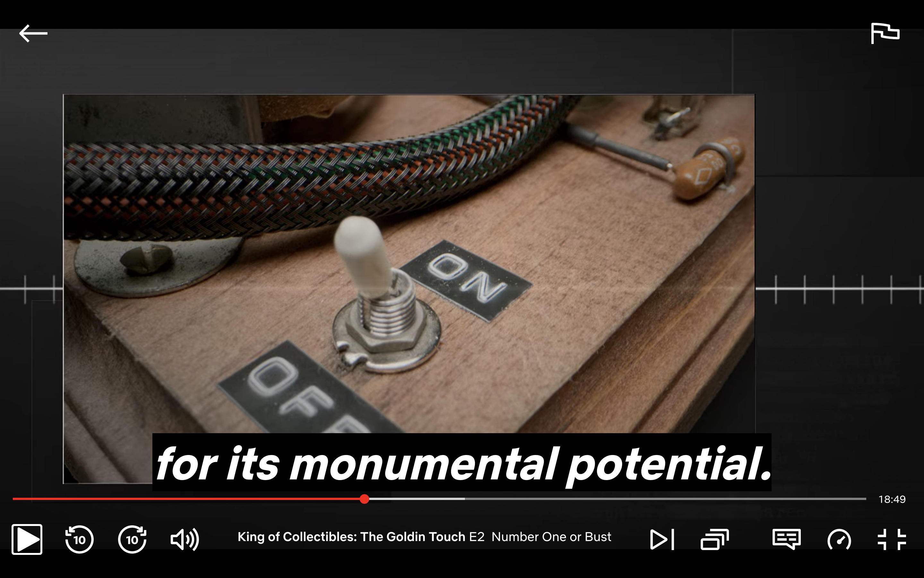Play the next episode

(x=662, y=539)
